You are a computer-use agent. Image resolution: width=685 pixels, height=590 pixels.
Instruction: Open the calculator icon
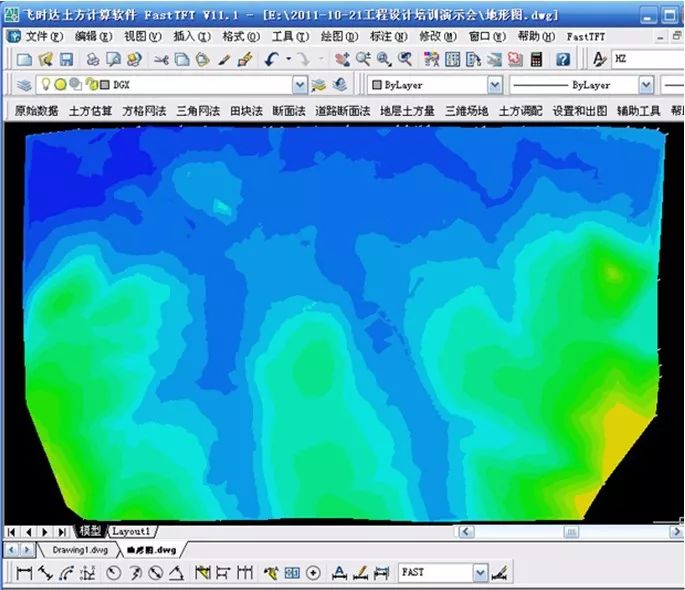(536, 59)
